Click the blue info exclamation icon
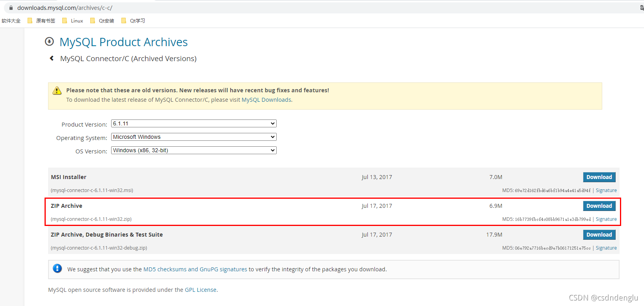644x306 pixels. [57, 269]
